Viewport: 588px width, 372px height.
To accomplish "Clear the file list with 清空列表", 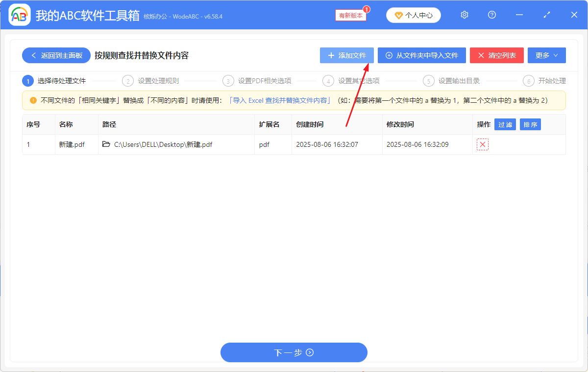I will [496, 55].
